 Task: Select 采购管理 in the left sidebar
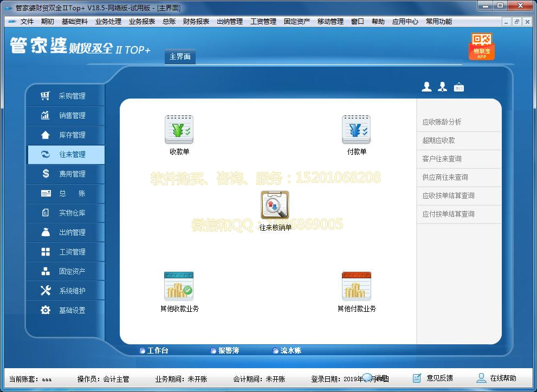(x=65, y=96)
